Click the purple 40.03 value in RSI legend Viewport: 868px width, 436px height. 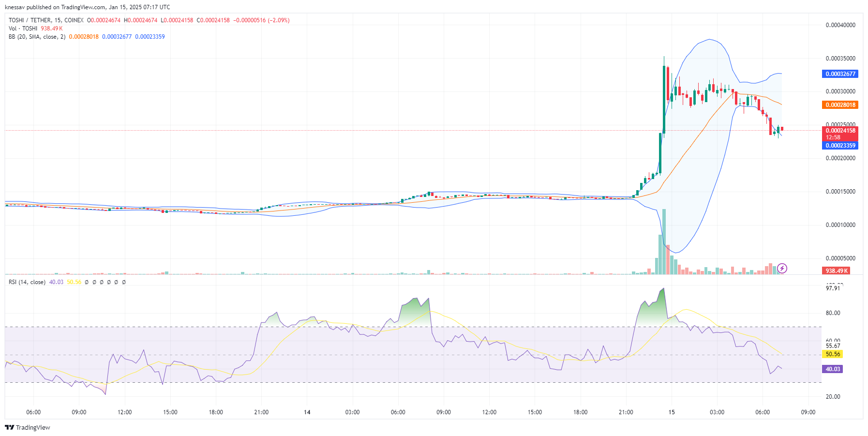(56, 282)
